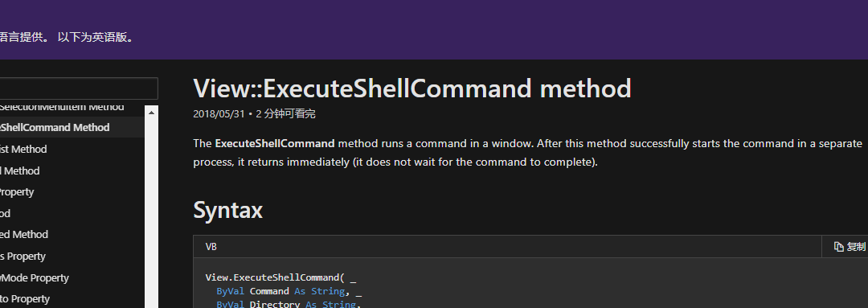The height and width of the screenshot is (308, 868).
Task: Open the SelectionMenuItem Method sidebar entry
Action: pyautogui.click(x=61, y=108)
